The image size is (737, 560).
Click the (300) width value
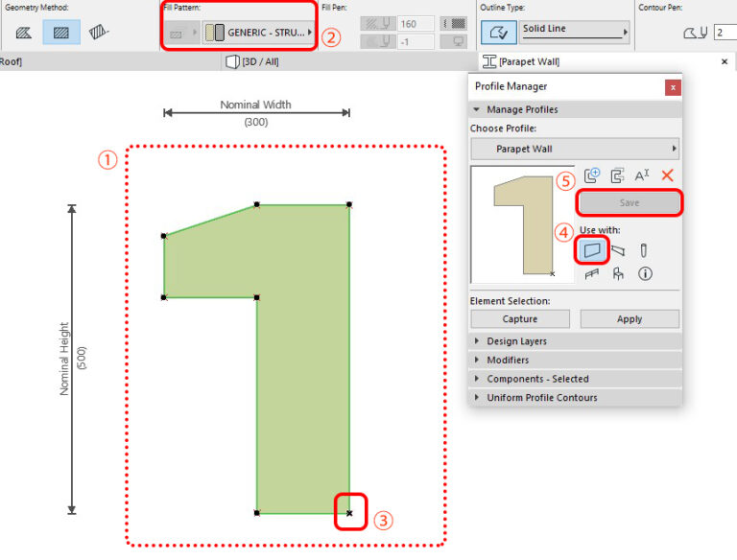[x=255, y=122]
